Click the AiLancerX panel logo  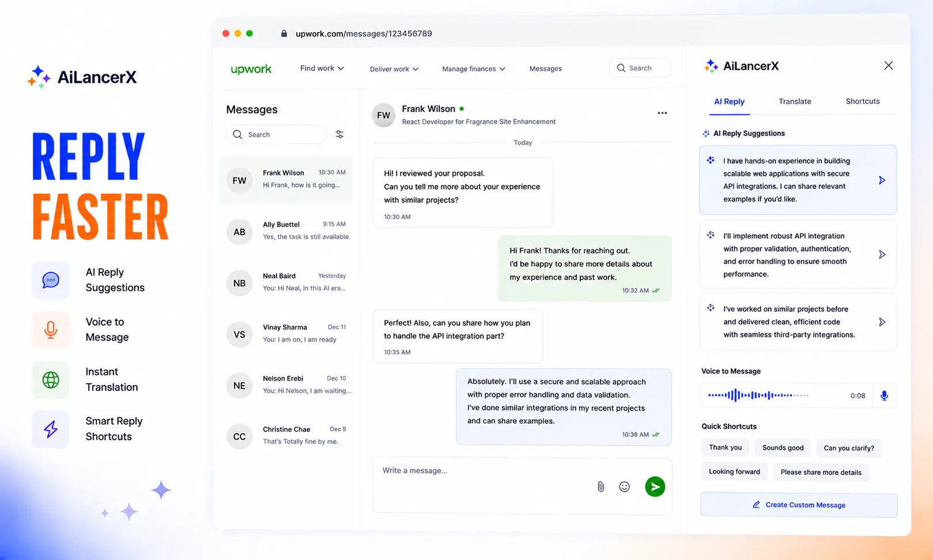tap(741, 66)
